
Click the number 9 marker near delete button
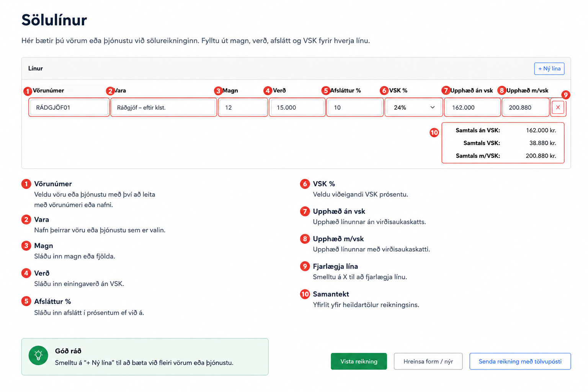565,95
